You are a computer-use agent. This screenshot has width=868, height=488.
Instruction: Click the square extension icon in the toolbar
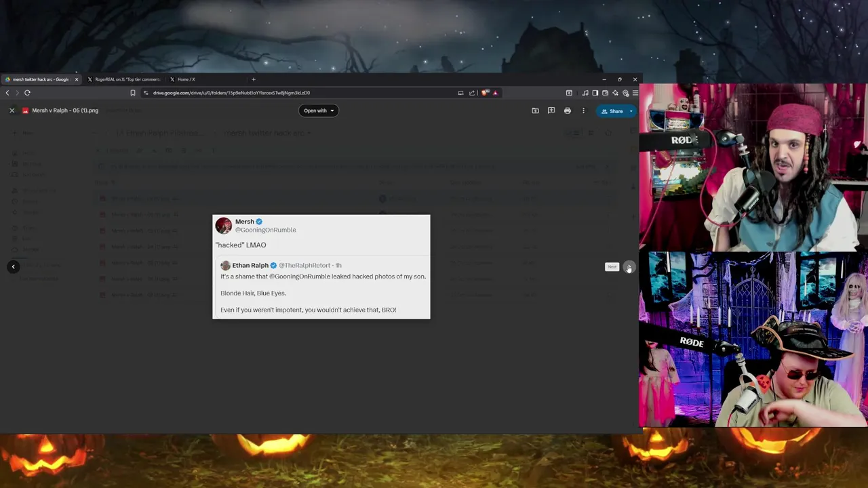(x=569, y=93)
